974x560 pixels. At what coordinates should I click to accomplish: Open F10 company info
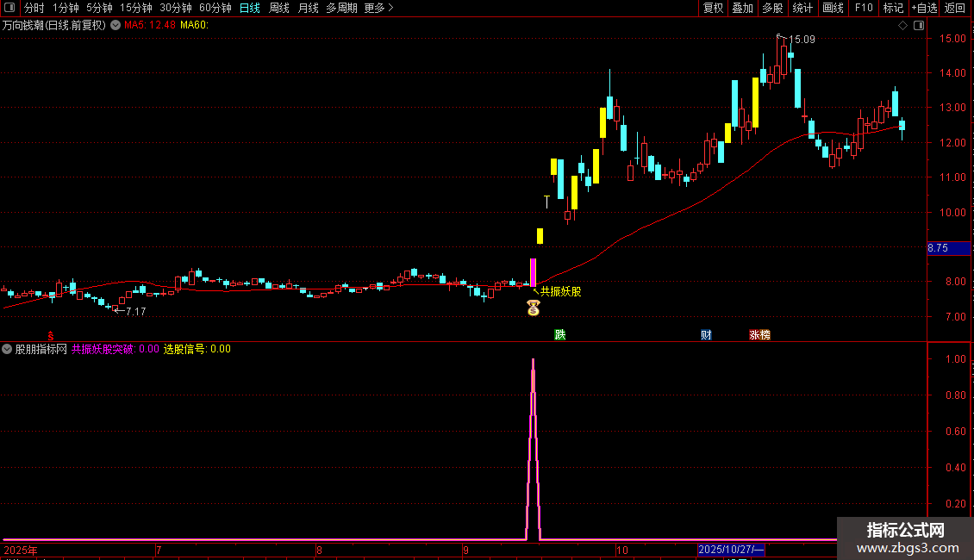[x=864, y=8]
